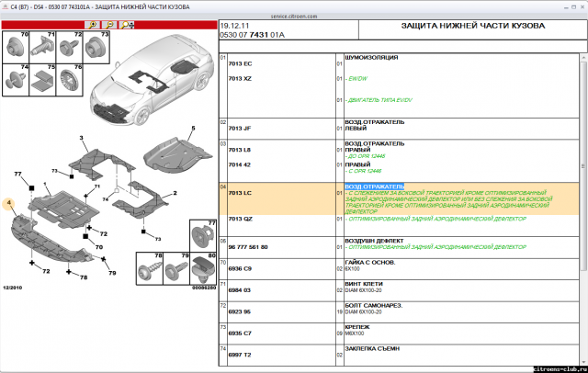Select part 70 nut thumbnail
Screen dimensions: 588x373
pyautogui.click(x=17, y=48)
